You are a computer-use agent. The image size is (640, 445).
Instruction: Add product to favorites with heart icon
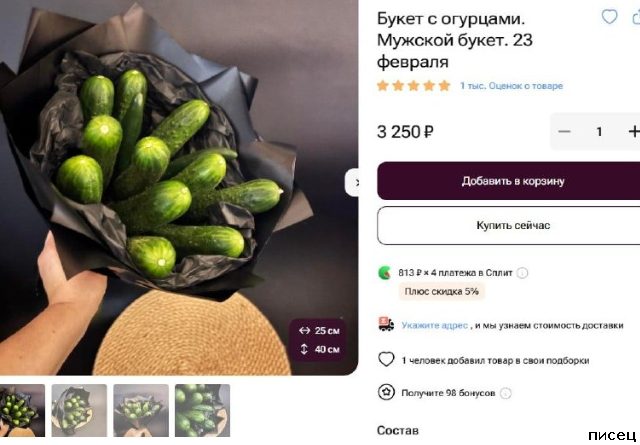pos(609,17)
